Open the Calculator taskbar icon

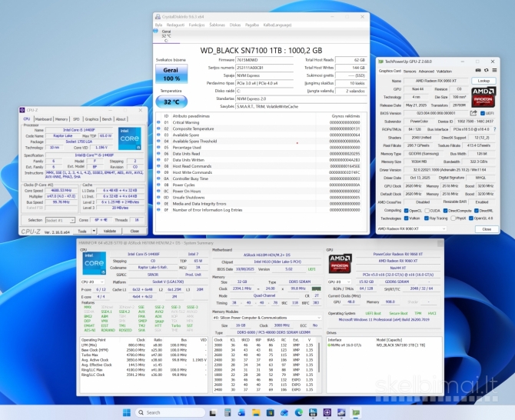pos(228,413)
